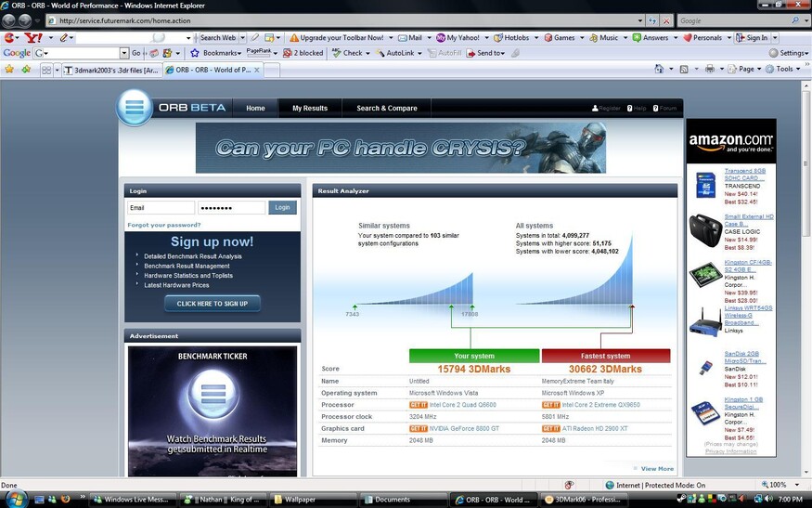Open the My Results navigation item

point(310,109)
